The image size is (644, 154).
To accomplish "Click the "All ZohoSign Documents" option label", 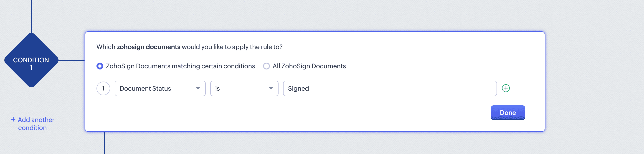I will pos(309,66).
